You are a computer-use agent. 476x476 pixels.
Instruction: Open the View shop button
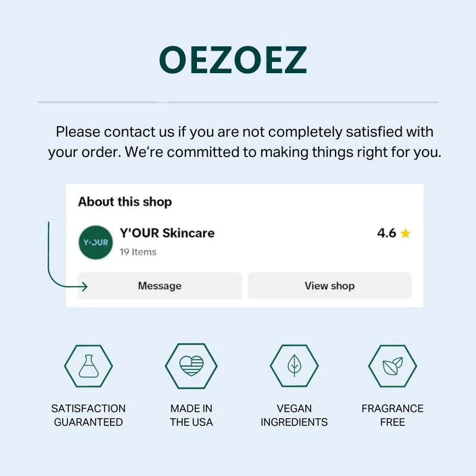pyautogui.click(x=329, y=286)
